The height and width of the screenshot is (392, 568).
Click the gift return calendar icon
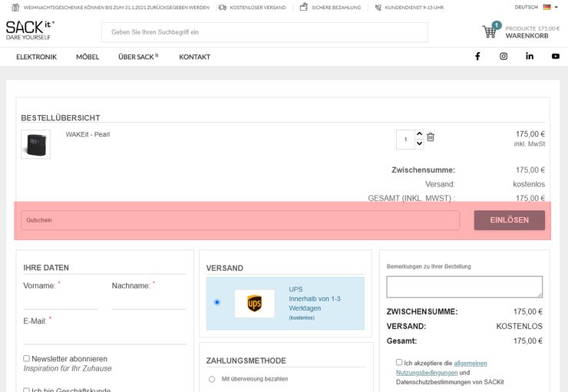point(15,7)
